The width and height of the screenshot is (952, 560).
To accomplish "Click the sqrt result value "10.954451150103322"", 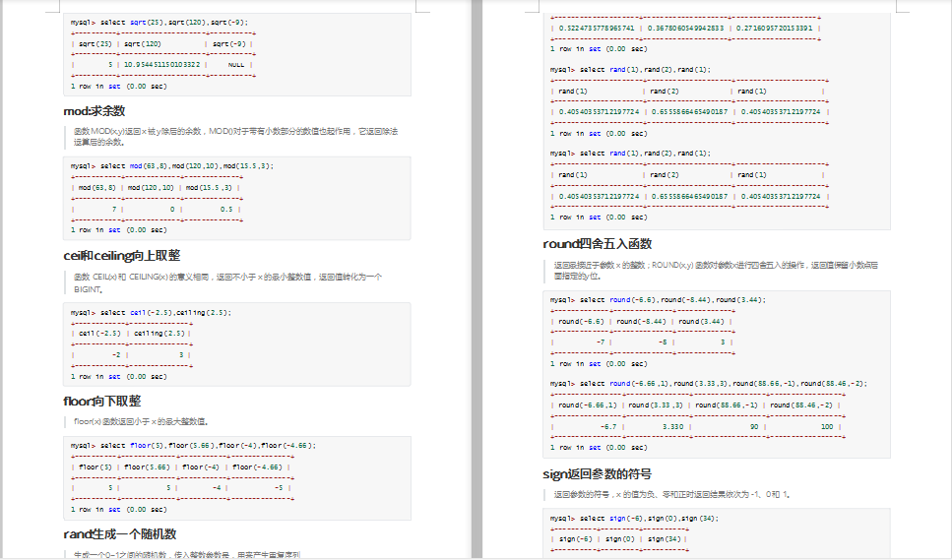I will (161, 64).
